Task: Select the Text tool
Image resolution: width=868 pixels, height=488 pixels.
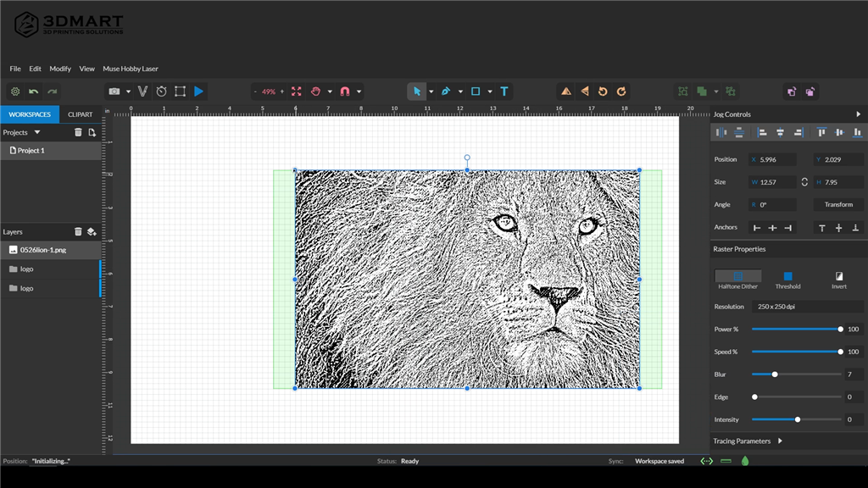Action: 504,91
